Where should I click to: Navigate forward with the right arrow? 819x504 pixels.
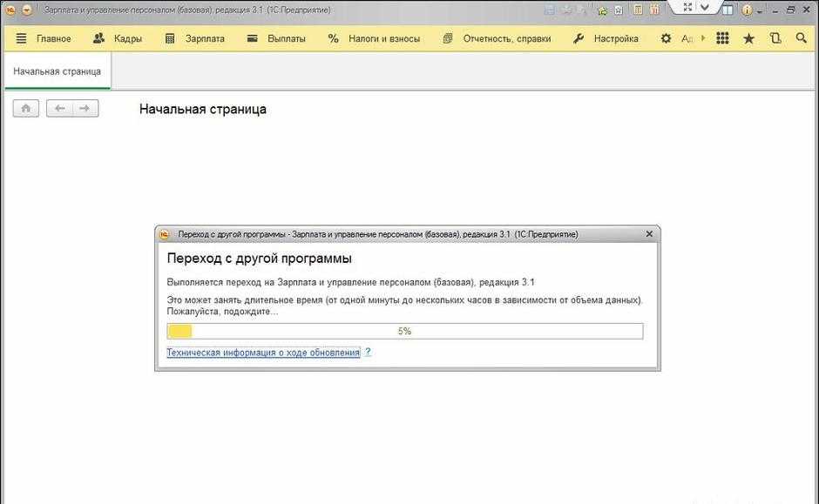pyautogui.click(x=85, y=109)
